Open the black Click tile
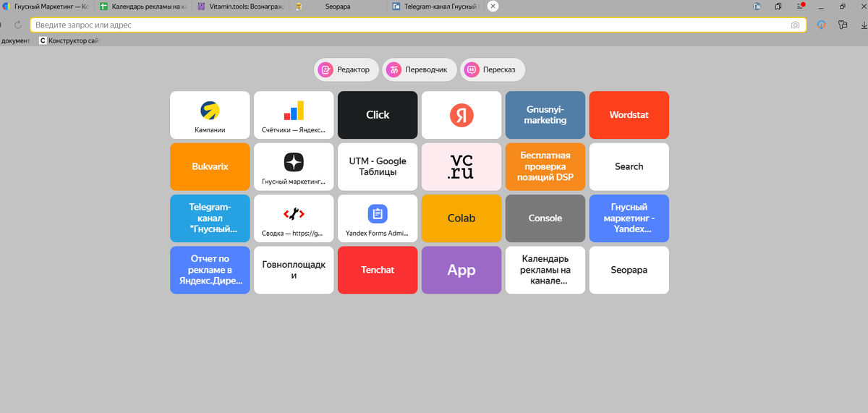868x413 pixels. (378, 115)
